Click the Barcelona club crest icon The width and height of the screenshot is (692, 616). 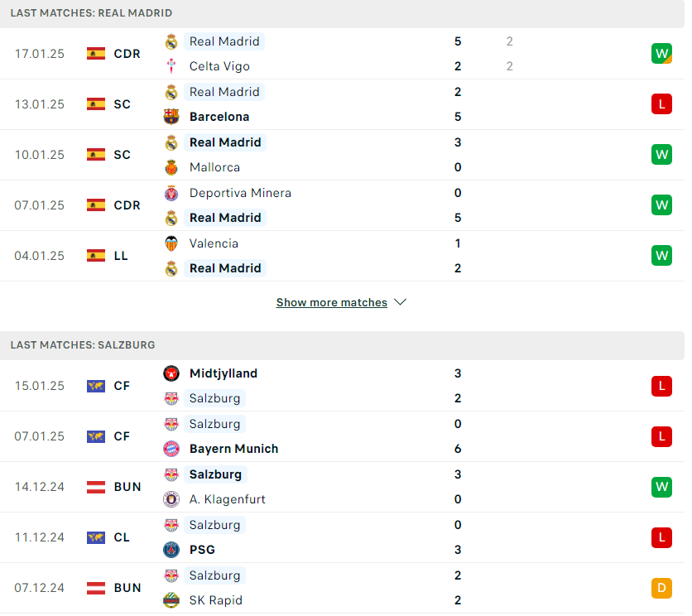tap(171, 117)
